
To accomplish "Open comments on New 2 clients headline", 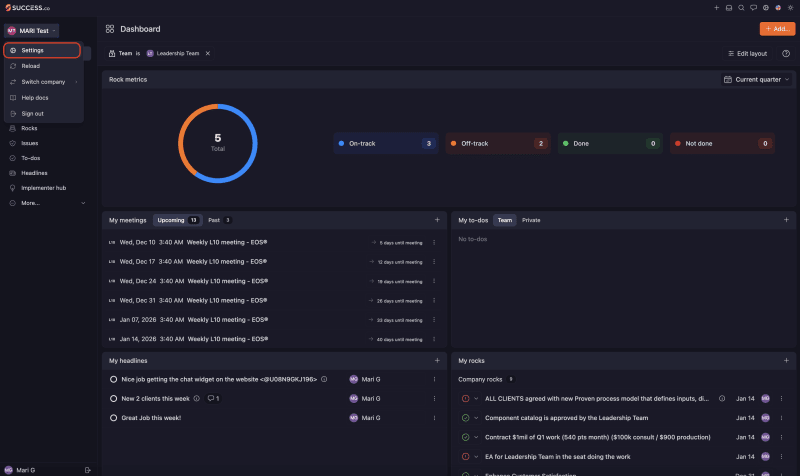I will click(213, 399).
